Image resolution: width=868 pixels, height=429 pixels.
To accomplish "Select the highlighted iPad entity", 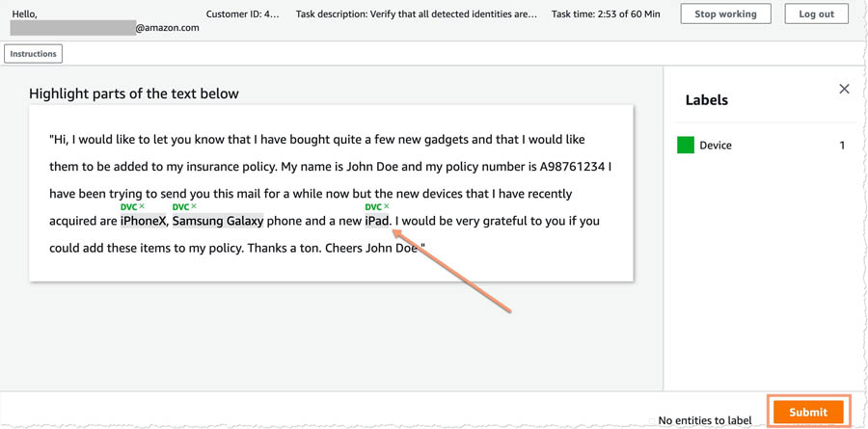I will (x=377, y=222).
